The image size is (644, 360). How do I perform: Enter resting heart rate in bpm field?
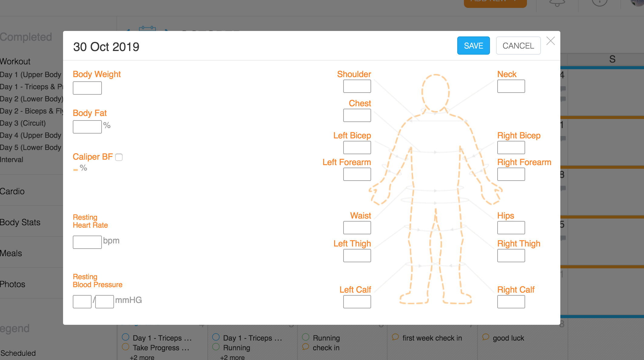[87, 240]
